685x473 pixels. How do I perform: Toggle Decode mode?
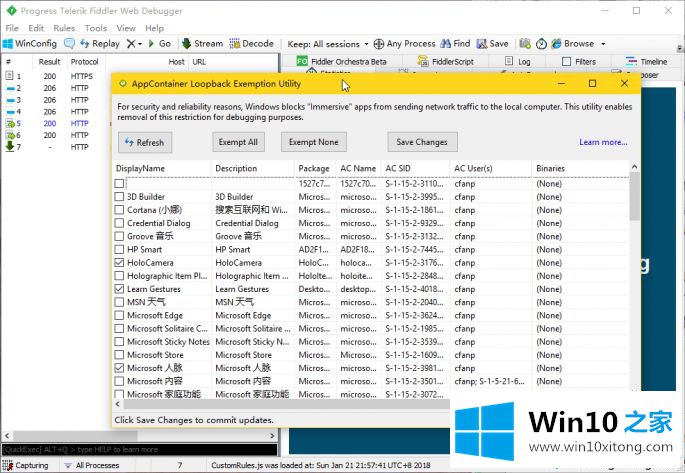(252, 44)
